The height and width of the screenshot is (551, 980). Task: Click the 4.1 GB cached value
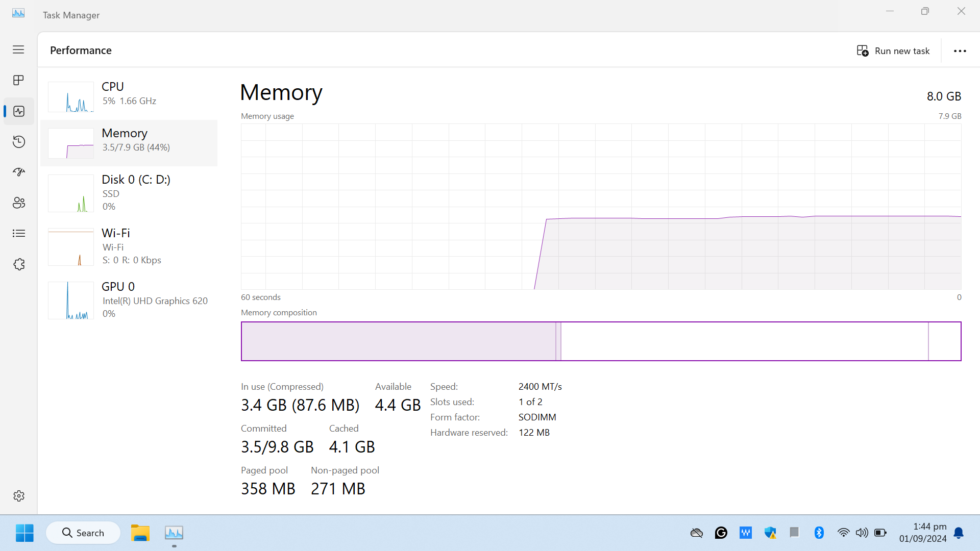click(x=352, y=447)
